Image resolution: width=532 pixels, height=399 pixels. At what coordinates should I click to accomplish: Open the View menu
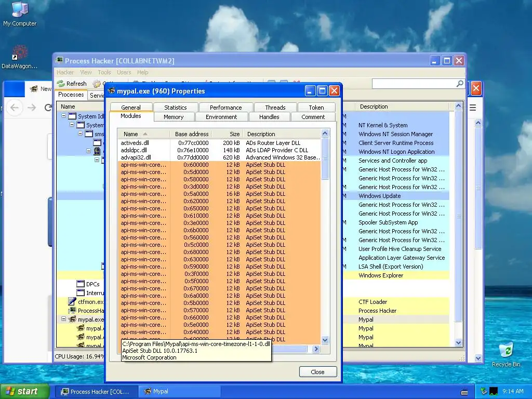[x=86, y=72]
